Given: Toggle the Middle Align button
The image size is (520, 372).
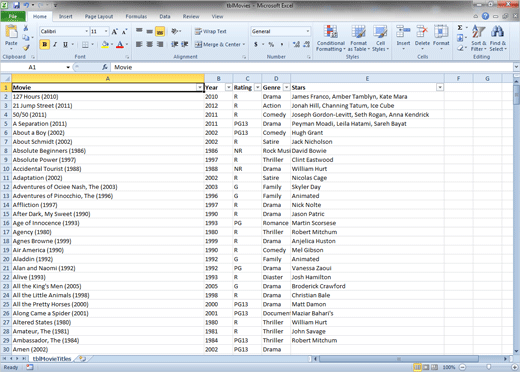Looking at the screenshot, I should [149, 32].
